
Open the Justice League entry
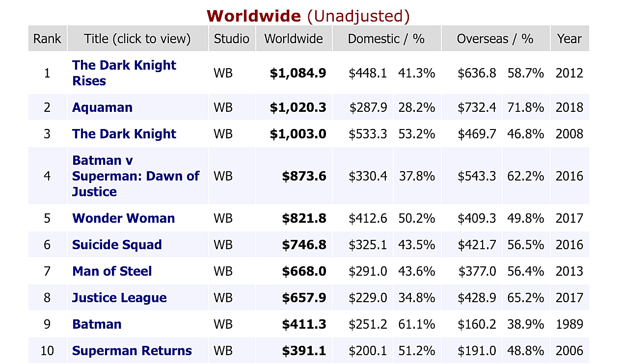click(x=119, y=298)
